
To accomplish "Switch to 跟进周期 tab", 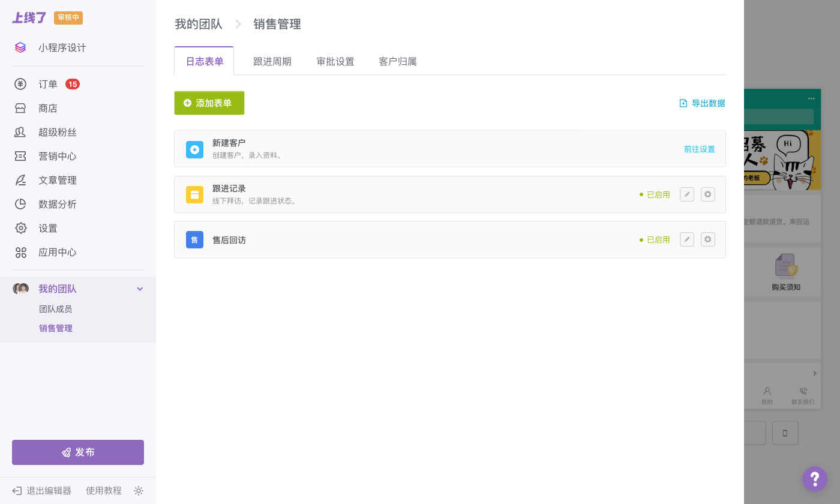I will coord(272,61).
